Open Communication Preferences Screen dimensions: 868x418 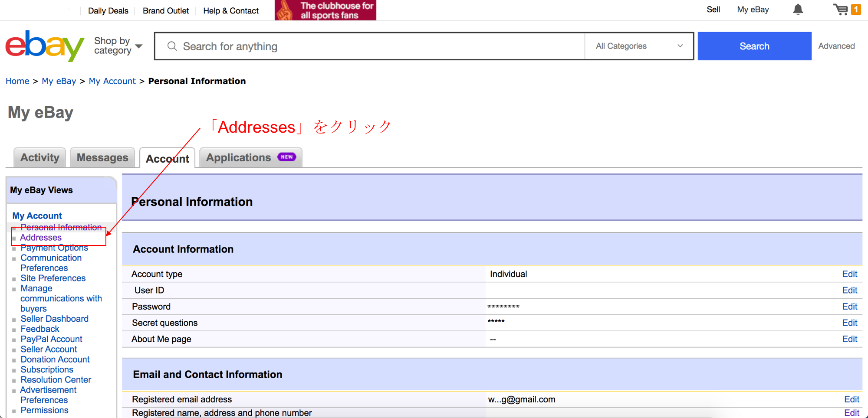[x=51, y=263]
